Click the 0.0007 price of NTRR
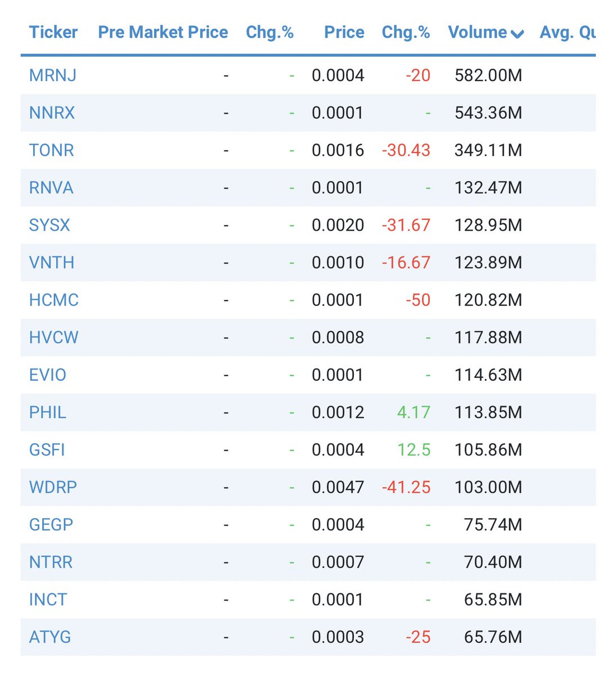This screenshot has width=616, height=675. [338, 562]
